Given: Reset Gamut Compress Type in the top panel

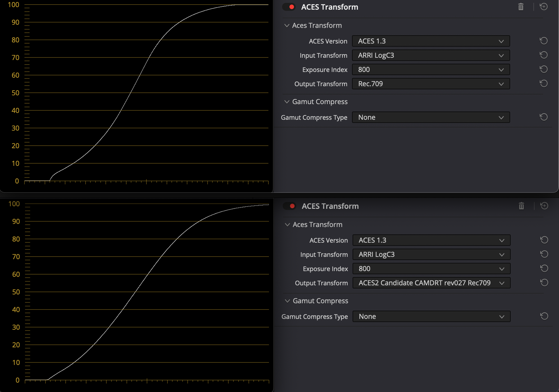Looking at the screenshot, I should [x=544, y=117].
